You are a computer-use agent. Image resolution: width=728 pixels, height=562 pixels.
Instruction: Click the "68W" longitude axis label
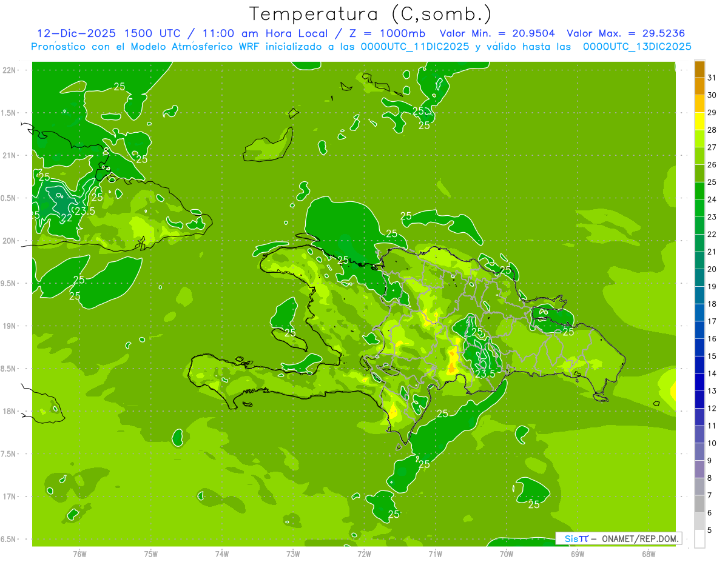(x=649, y=554)
